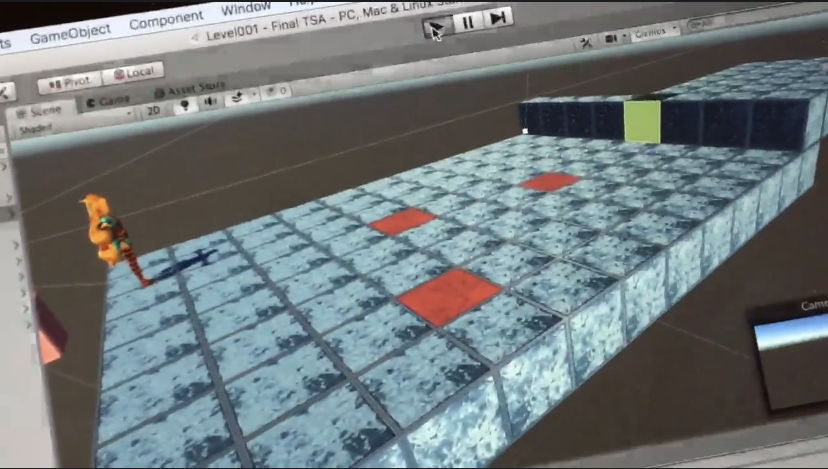Toggle the Pivot handle position button
The height and width of the screenshot is (469, 828).
click(70, 83)
